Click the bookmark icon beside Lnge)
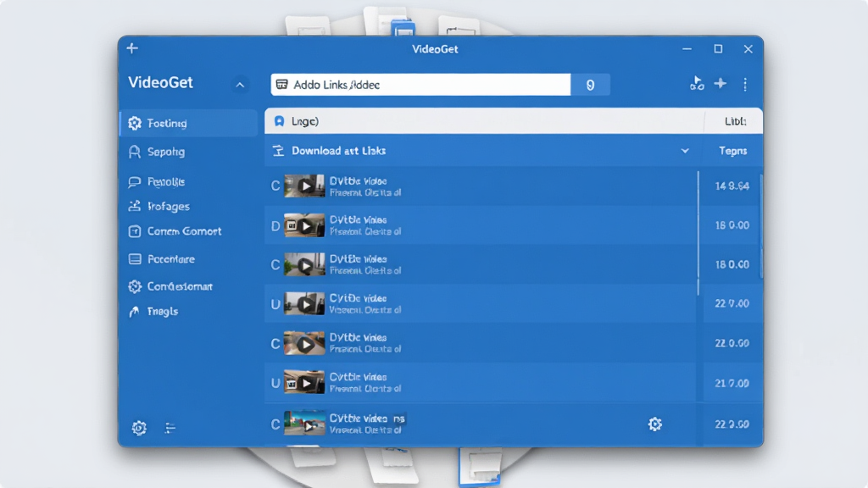868x488 pixels. (x=280, y=121)
